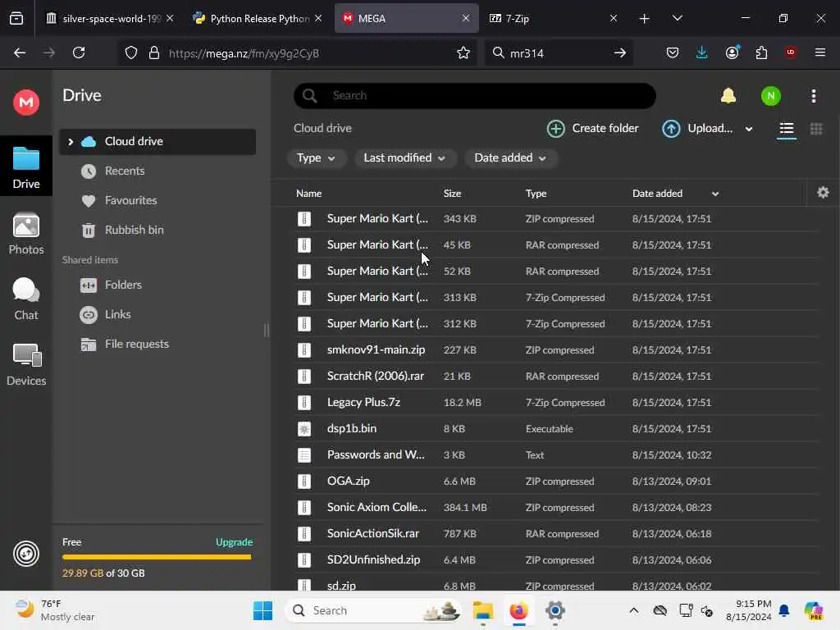The image size is (840, 630).
Task: Open a new browser tab
Action: click(645, 19)
